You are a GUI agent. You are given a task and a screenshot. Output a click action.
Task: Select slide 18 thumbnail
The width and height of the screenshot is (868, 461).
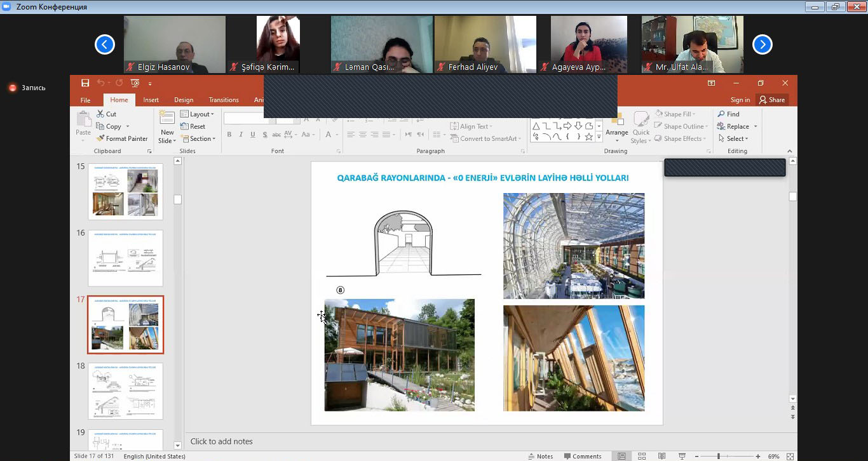point(125,391)
